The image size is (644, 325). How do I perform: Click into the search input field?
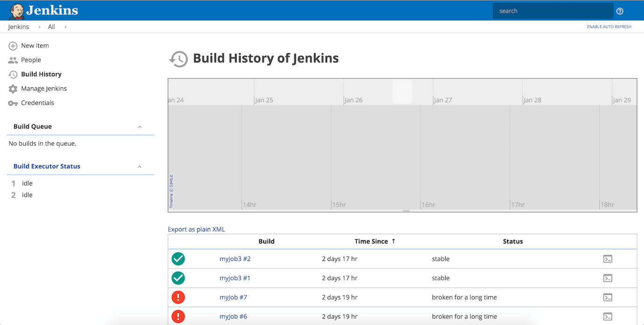(553, 11)
